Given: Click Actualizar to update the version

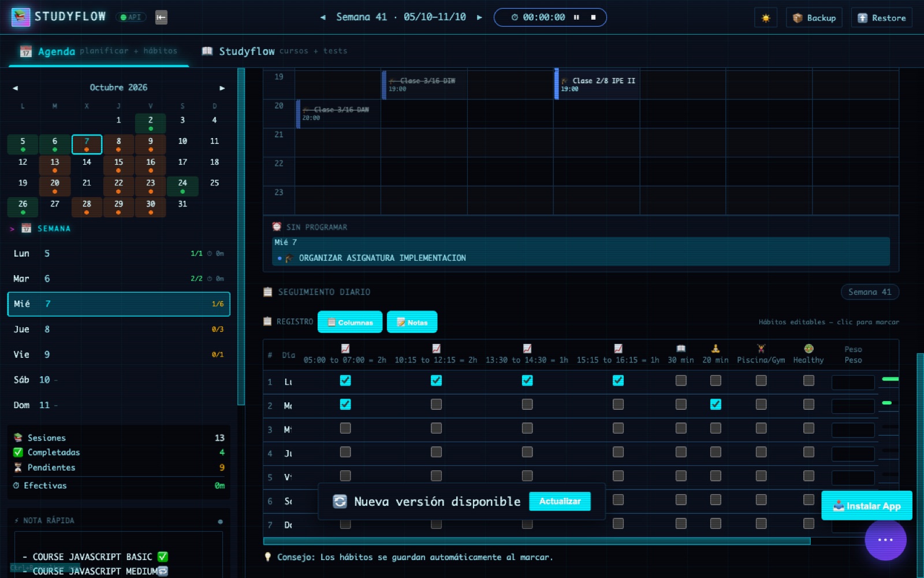Looking at the screenshot, I should (x=560, y=501).
